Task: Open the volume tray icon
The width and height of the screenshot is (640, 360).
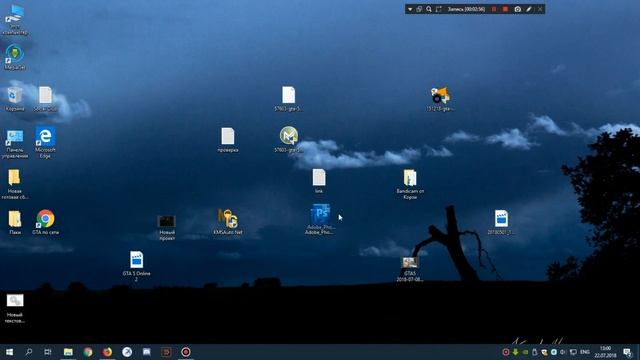Action: pyautogui.click(x=563, y=352)
